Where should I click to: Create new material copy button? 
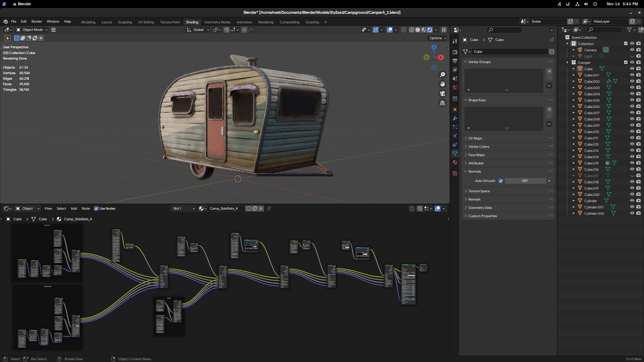coord(255,208)
